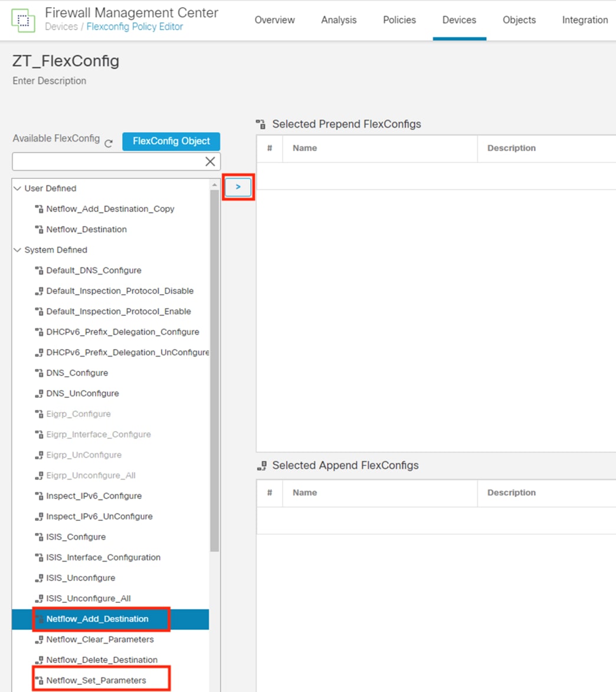Click the icon beside ISIS_Interface_Configuration

click(x=40, y=557)
